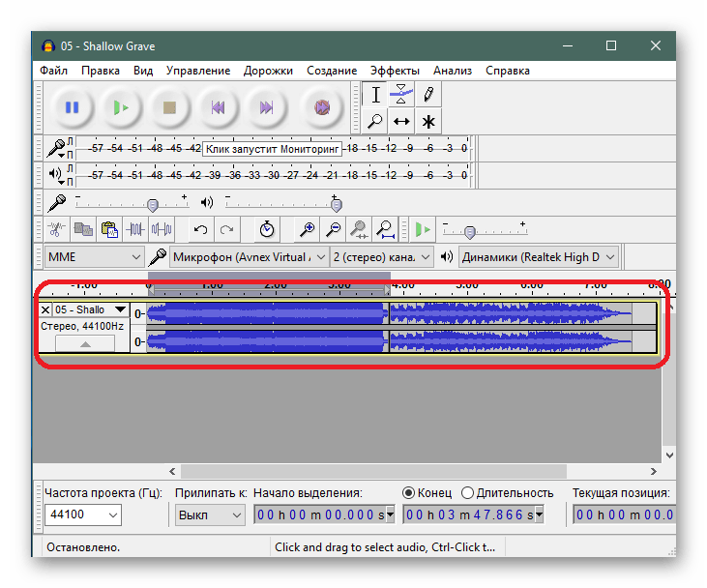The width and height of the screenshot is (707, 588).
Task: Click the recording meter microphone icon
Action: coord(56,147)
